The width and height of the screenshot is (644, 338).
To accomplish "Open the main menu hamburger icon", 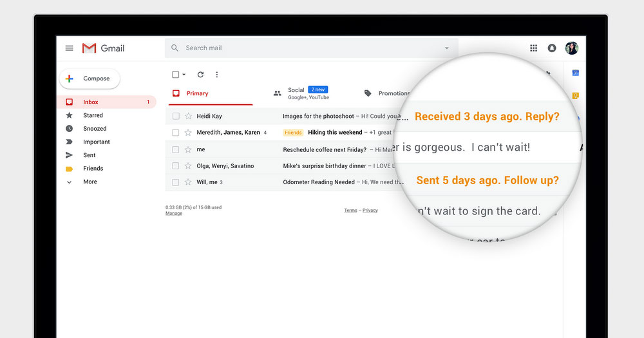I will 69,48.
